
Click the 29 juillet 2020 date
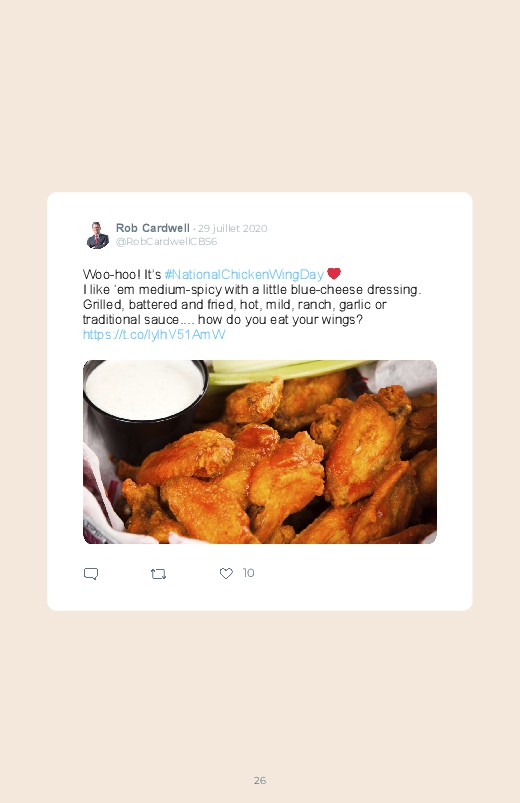(x=233, y=228)
